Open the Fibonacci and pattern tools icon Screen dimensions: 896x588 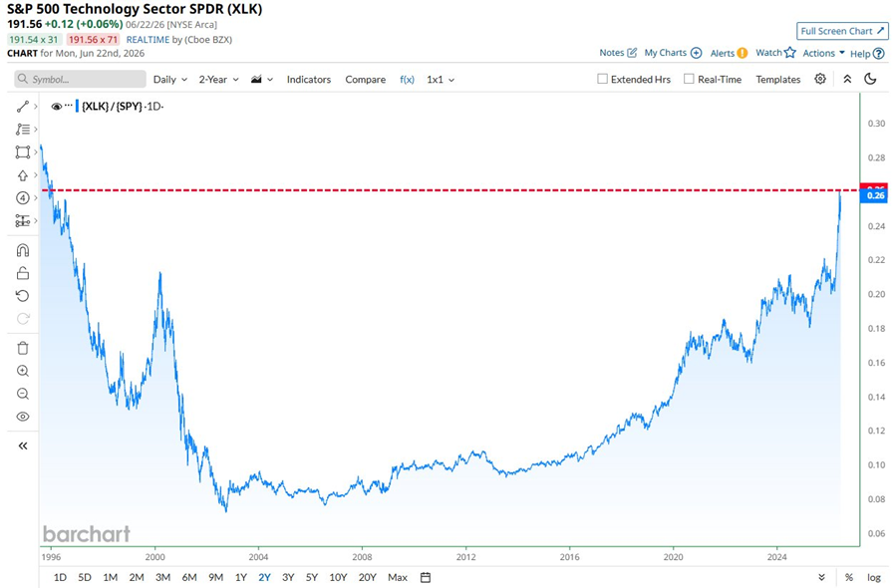22,130
